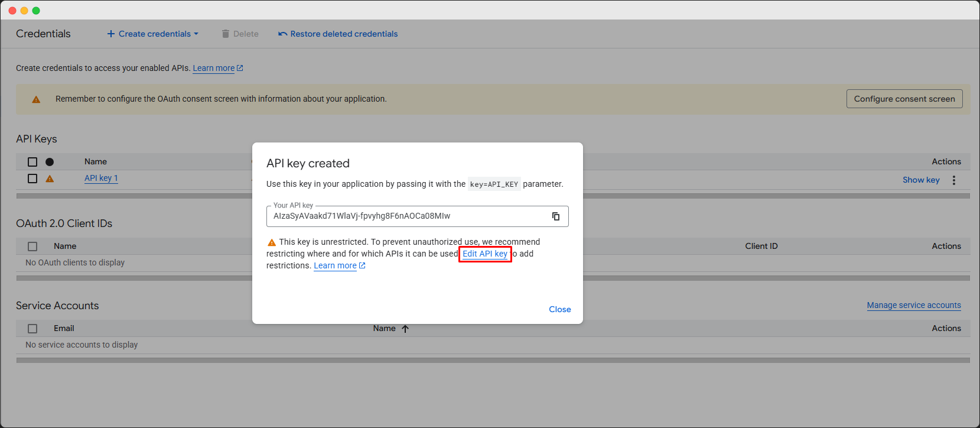The height and width of the screenshot is (428, 980).
Task: Click the Configure consent screen button
Action: 904,99
